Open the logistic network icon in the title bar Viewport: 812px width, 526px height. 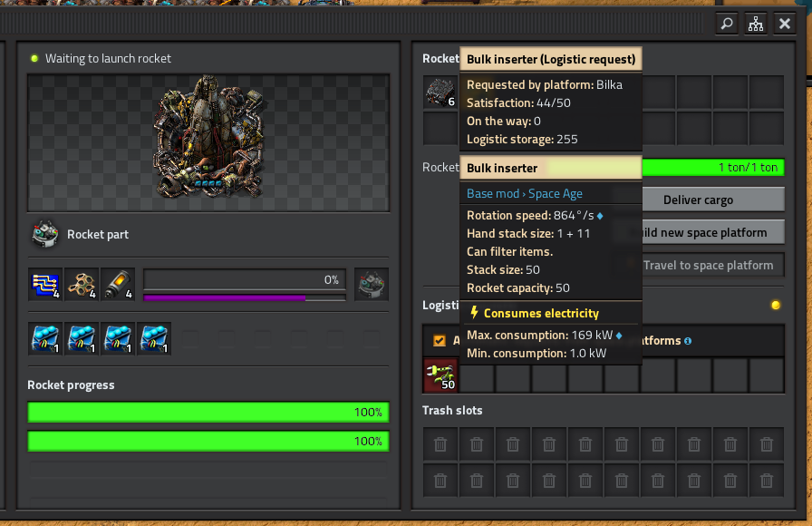pos(756,24)
